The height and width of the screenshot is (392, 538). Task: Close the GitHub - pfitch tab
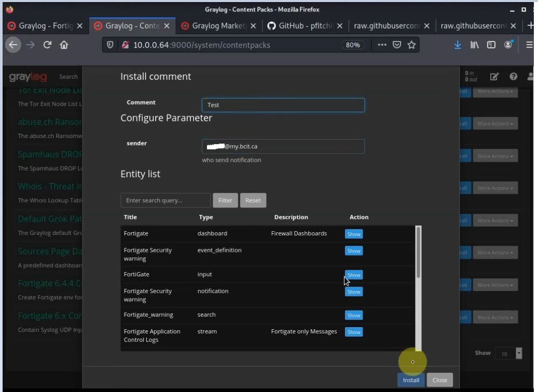click(x=340, y=26)
